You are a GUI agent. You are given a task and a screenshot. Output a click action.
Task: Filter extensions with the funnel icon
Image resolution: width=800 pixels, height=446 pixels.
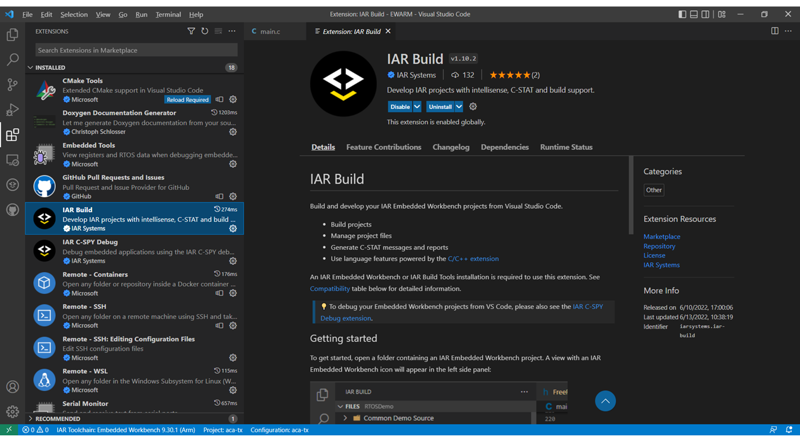pyautogui.click(x=191, y=31)
